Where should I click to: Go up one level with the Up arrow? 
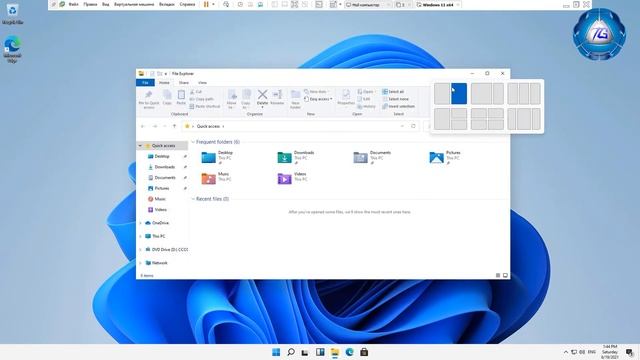click(x=174, y=126)
